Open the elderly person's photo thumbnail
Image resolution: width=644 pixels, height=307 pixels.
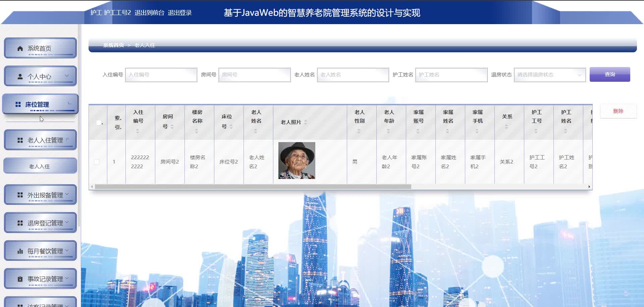click(x=297, y=161)
